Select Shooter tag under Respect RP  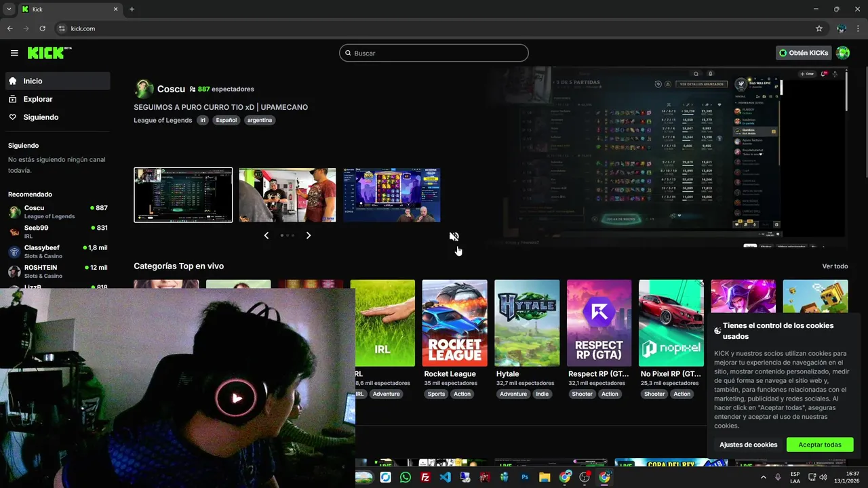(582, 394)
